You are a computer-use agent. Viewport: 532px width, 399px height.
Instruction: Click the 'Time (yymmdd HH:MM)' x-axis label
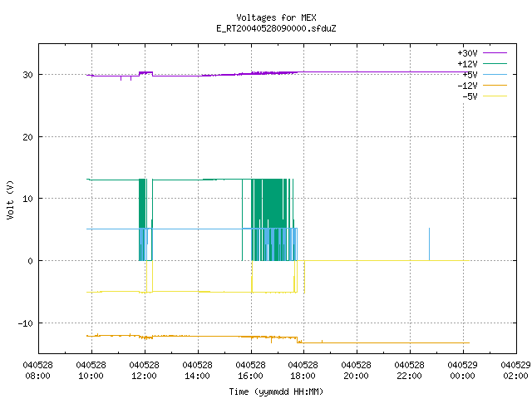coord(276,392)
